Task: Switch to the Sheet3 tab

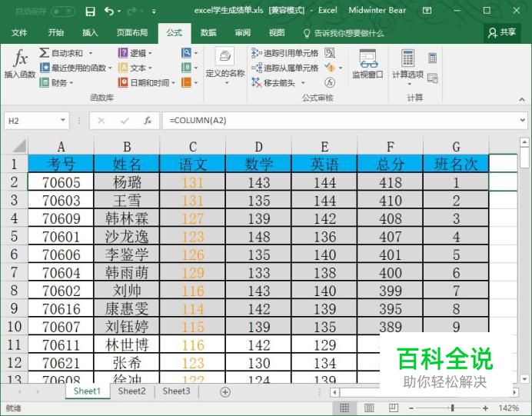Action: coord(176,391)
